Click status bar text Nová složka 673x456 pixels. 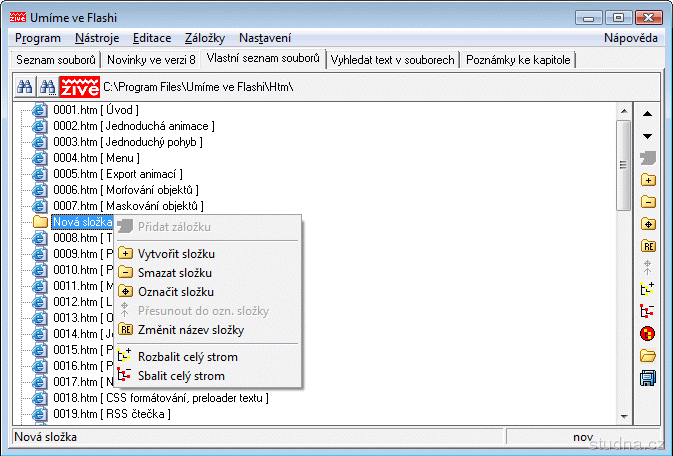pyautogui.click(x=45, y=437)
